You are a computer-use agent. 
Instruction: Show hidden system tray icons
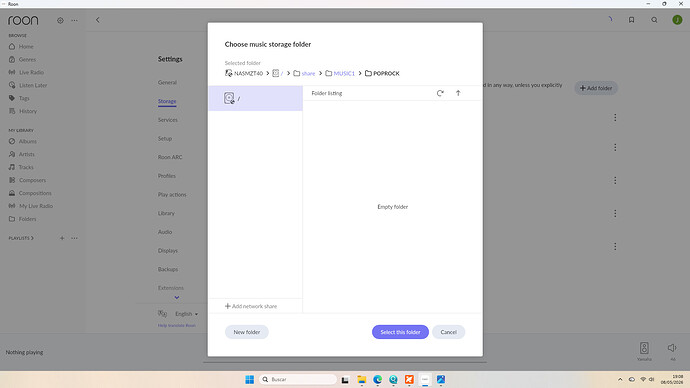620,379
